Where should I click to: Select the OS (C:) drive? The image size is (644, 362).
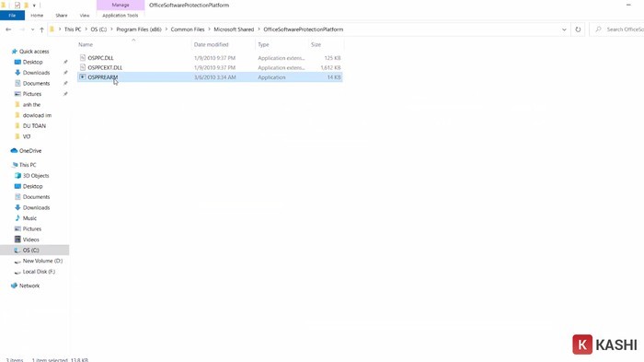30,251
